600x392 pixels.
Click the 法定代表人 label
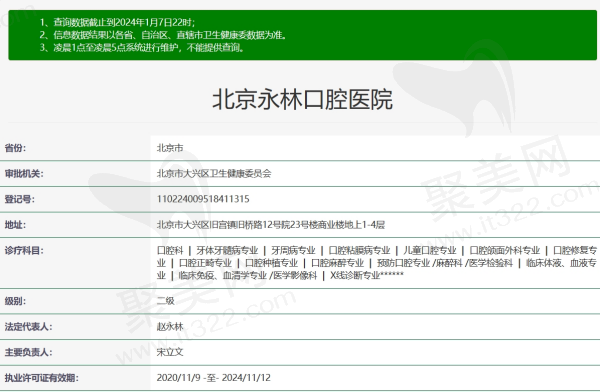click(x=28, y=327)
